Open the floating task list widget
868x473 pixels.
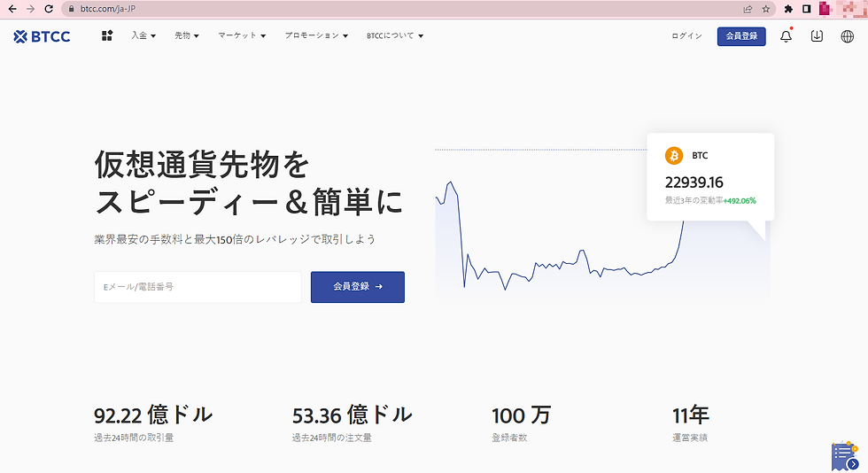845,456
